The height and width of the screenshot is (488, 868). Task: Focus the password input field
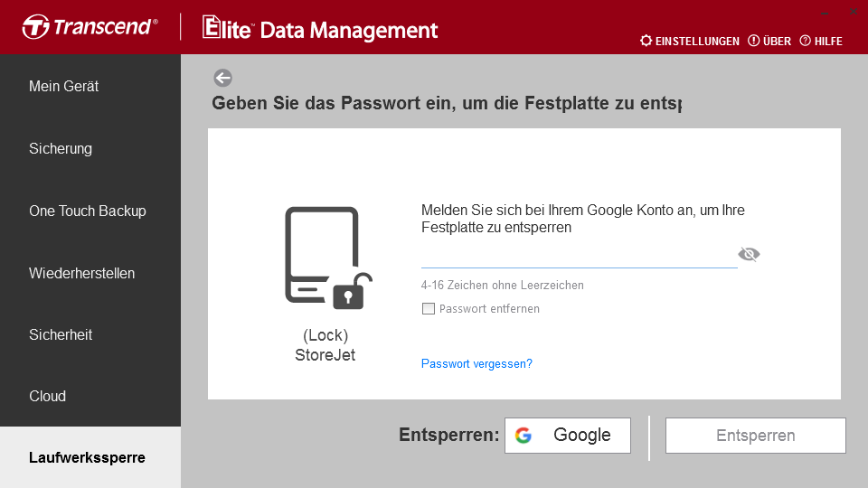pos(579,256)
